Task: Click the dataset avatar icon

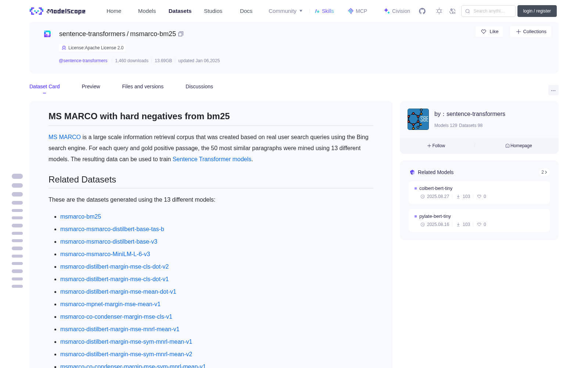Action: [x=47, y=34]
